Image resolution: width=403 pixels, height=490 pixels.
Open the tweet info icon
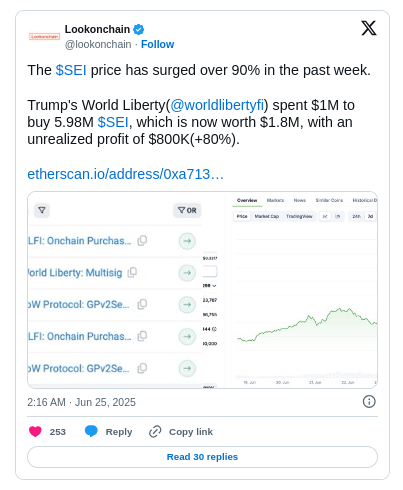click(369, 401)
